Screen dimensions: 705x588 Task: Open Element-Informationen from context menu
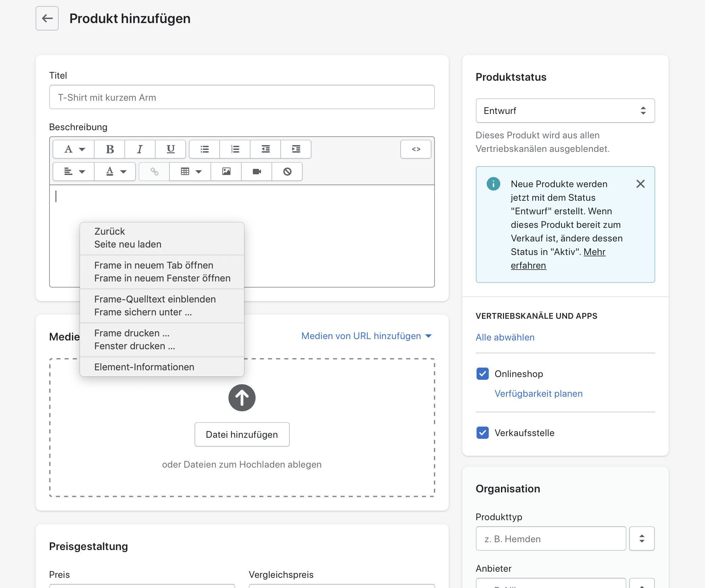click(x=162, y=367)
